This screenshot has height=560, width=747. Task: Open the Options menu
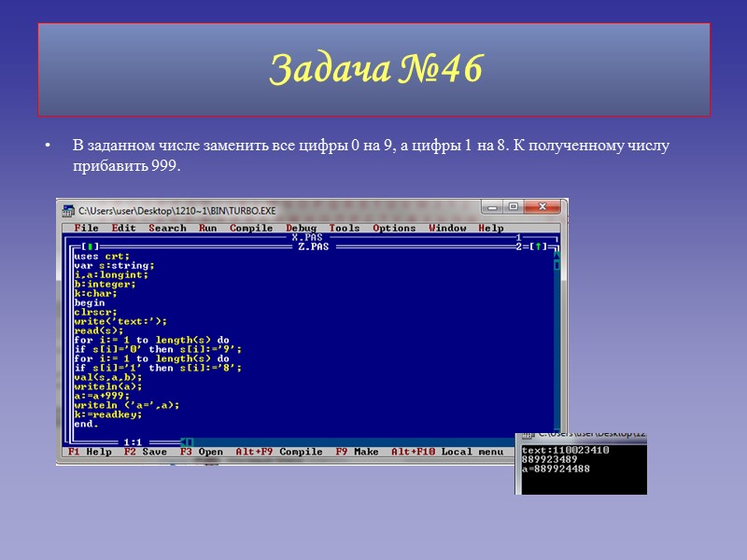(x=394, y=228)
